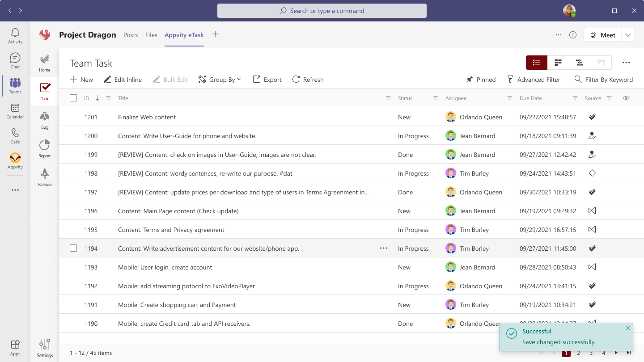Create a new task with New button

click(x=81, y=79)
